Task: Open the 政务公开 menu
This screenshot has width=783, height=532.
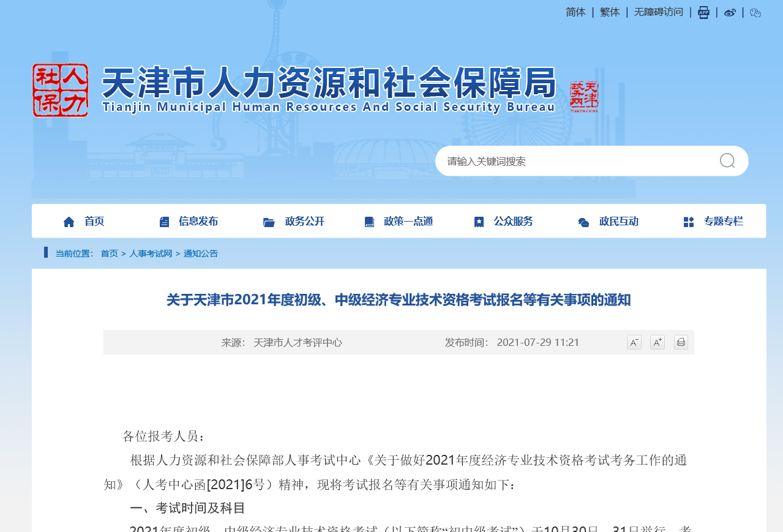Action: point(304,221)
